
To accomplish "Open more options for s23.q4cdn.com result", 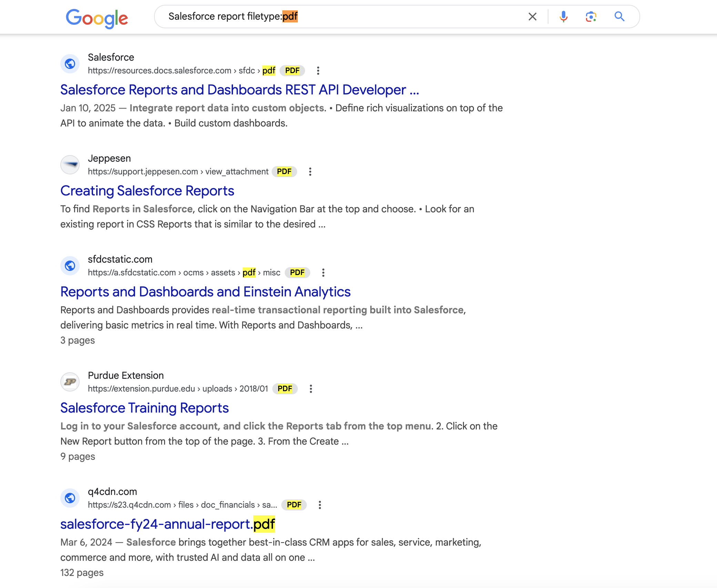I will (x=320, y=505).
